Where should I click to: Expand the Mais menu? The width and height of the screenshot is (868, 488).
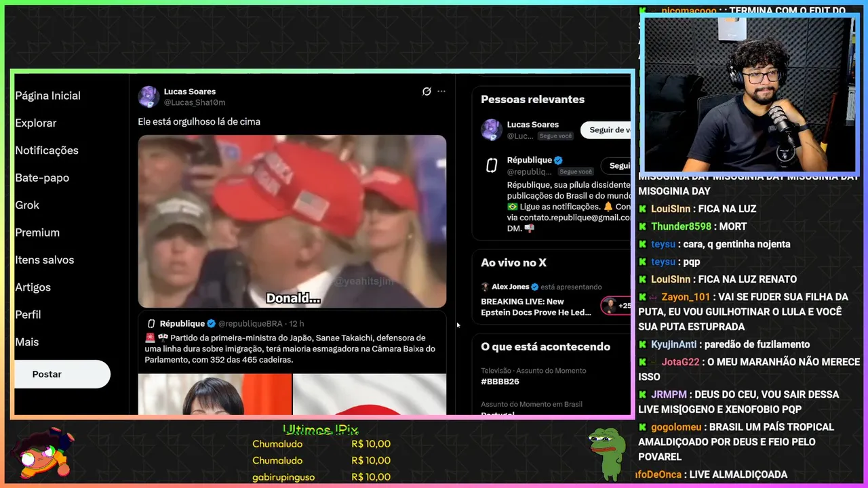[x=27, y=342]
